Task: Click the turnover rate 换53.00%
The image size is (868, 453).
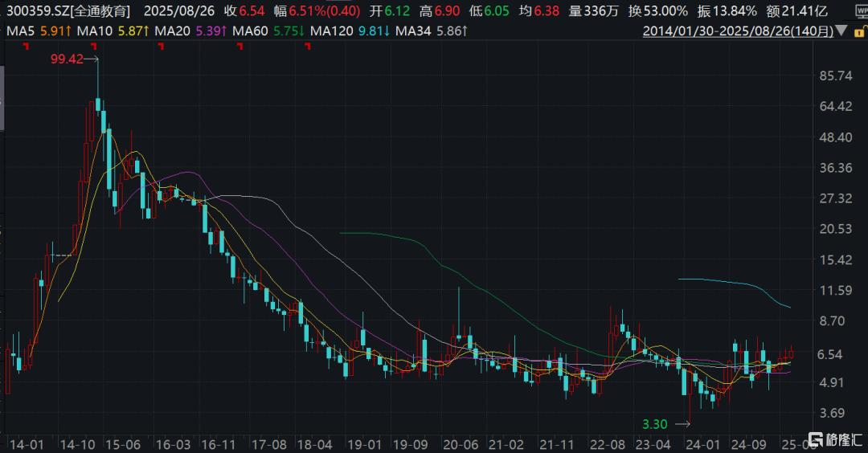Action: [x=657, y=11]
